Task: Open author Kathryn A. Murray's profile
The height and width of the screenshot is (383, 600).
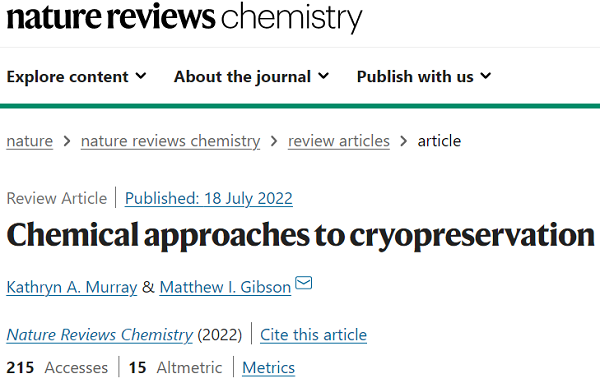Action: tap(72, 287)
